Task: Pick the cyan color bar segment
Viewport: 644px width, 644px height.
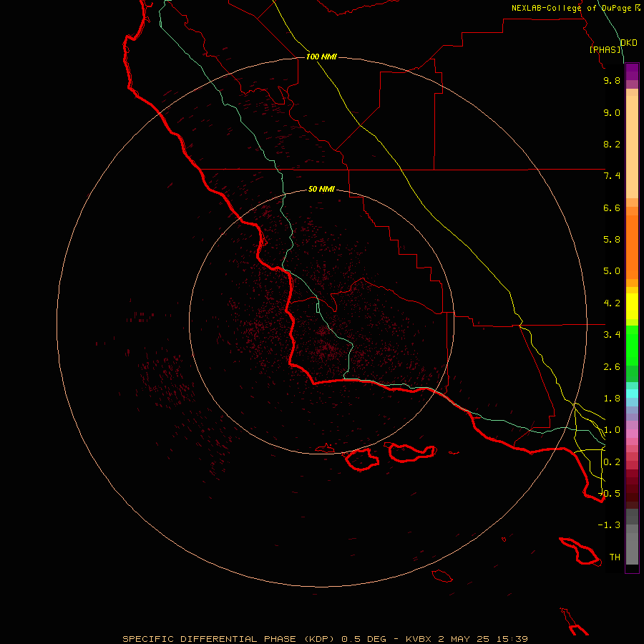Action: tap(632, 394)
